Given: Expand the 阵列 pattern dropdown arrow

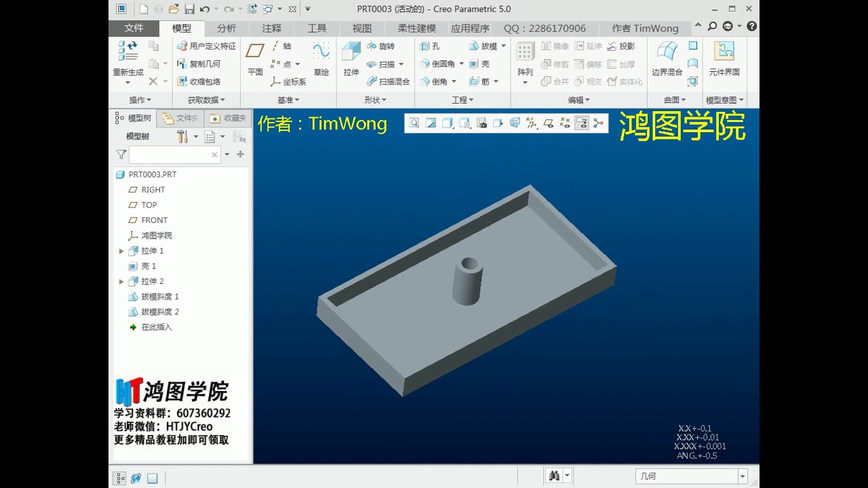Looking at the screenshot, I should 525,83.
